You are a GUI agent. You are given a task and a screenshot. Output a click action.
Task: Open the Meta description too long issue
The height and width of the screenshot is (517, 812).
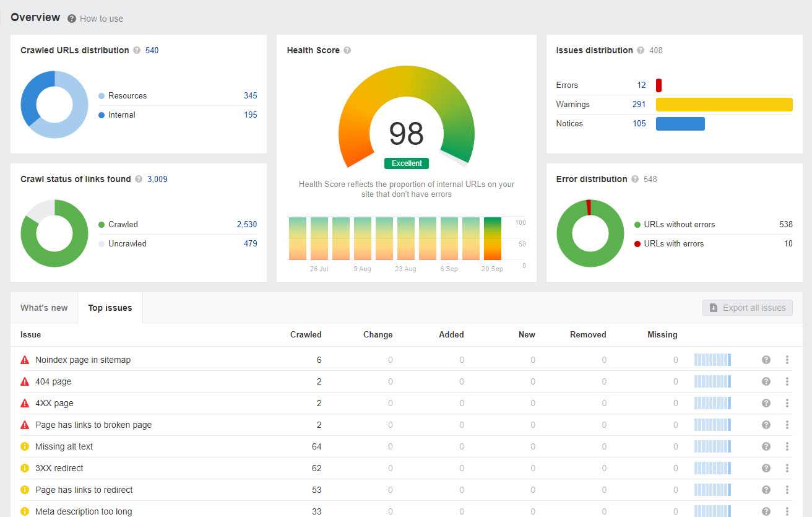click(84, 511)
